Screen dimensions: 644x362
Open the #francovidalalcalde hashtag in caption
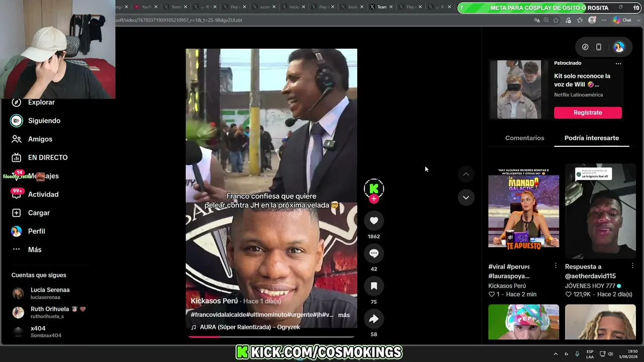(218, 315)
